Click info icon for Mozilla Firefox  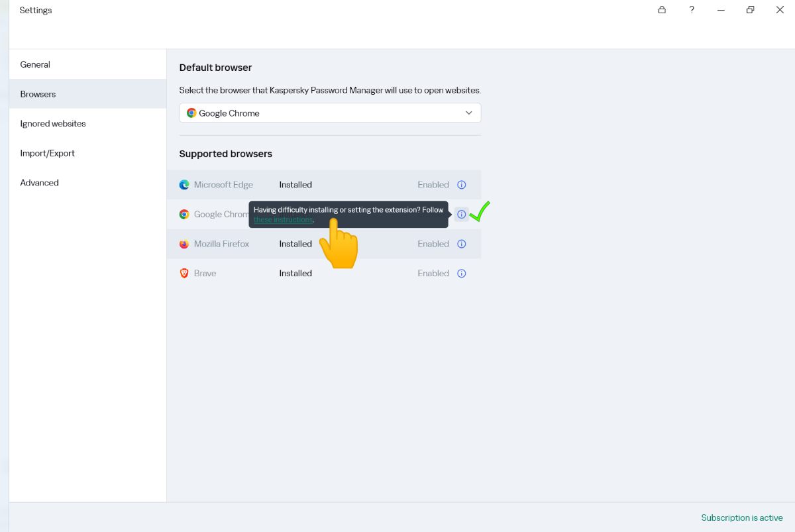click(462, 244)
